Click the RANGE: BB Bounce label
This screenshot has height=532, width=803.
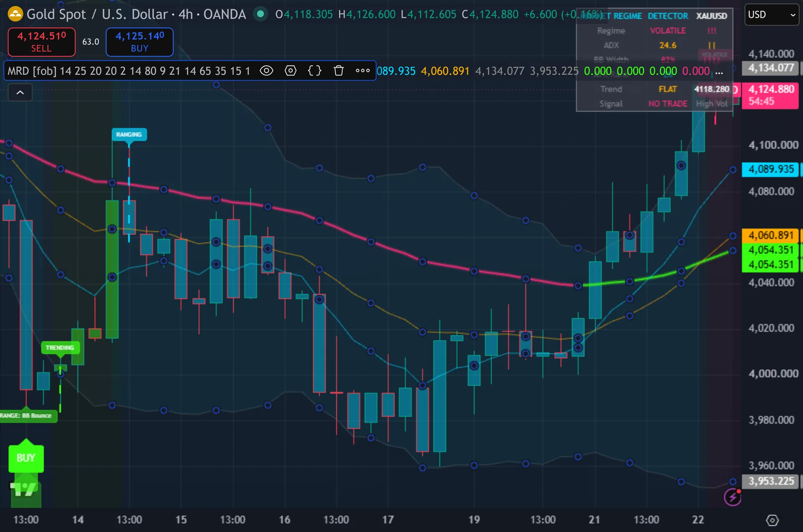[x=28, y=415]
